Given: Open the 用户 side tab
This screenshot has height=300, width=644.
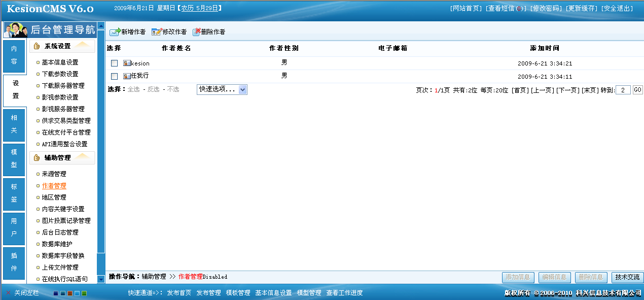Looking at the screenshot, I should coord(14,227).
